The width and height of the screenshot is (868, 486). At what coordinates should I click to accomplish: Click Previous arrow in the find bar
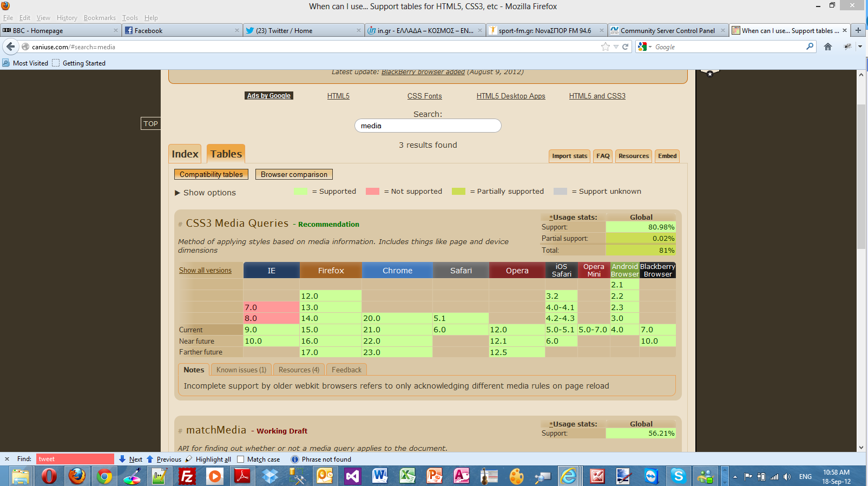(x=164, y=459)
